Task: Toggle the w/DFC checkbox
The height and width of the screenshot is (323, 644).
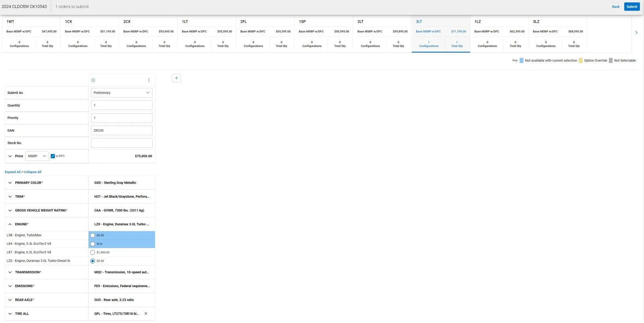Action: [53, 156]
